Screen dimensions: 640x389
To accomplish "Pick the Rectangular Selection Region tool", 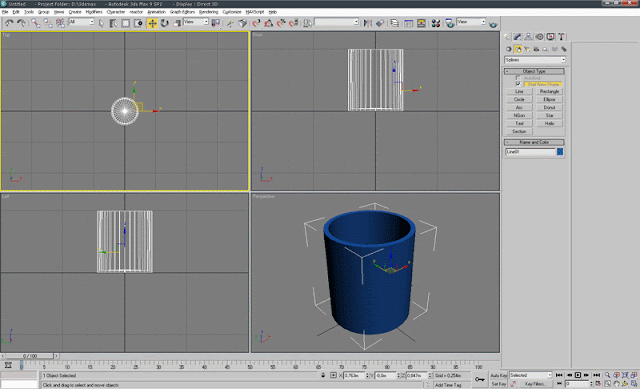I will (126, 23).
